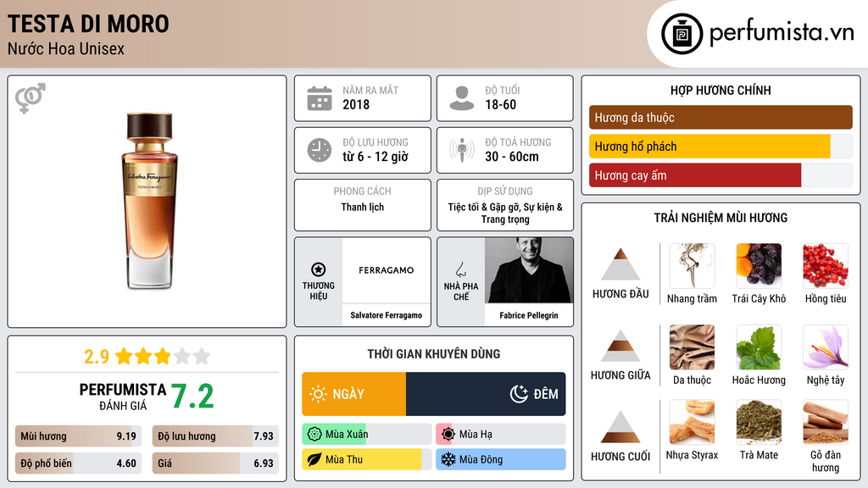Click the unisex gender symbol icon
The height and width of the screenshot is (488, 868).
point(31,98)
